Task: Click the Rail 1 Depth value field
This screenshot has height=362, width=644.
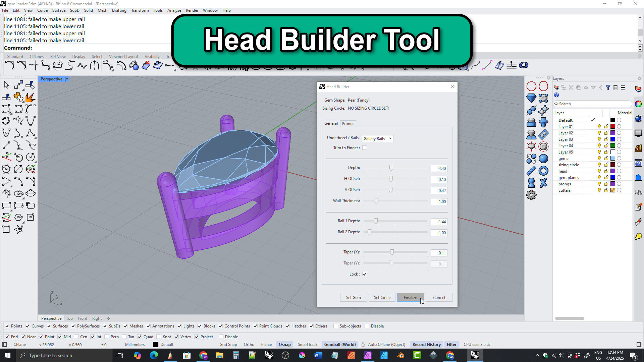Action: click(439, 222)
